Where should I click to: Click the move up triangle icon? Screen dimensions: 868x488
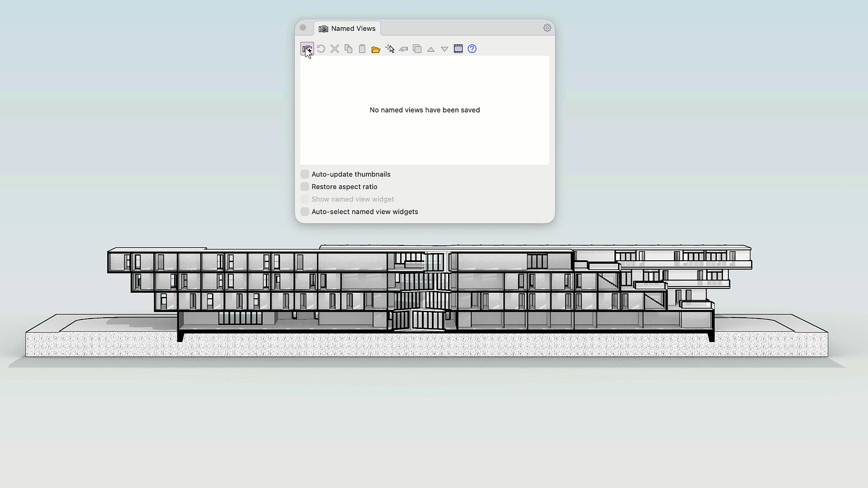(x=431, y=49)
